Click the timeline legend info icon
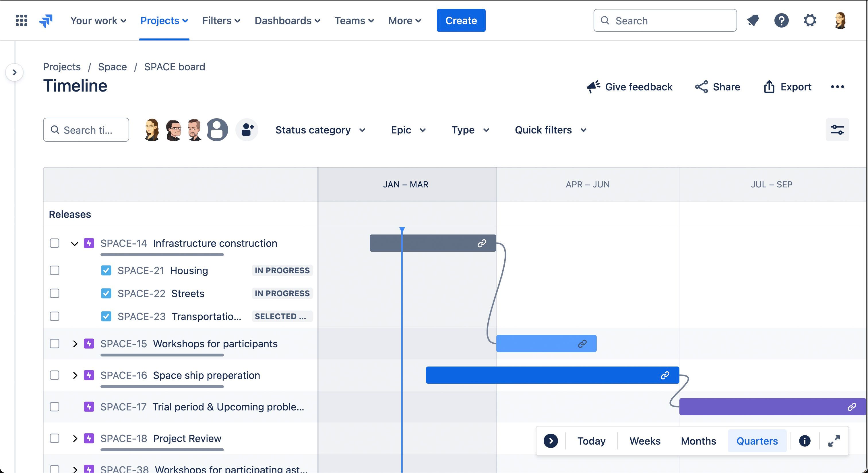 click(x=805, y=441)
